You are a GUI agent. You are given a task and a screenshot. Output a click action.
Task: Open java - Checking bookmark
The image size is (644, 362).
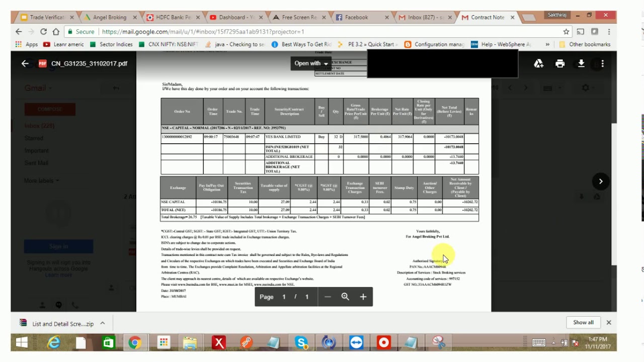(235, 44)
